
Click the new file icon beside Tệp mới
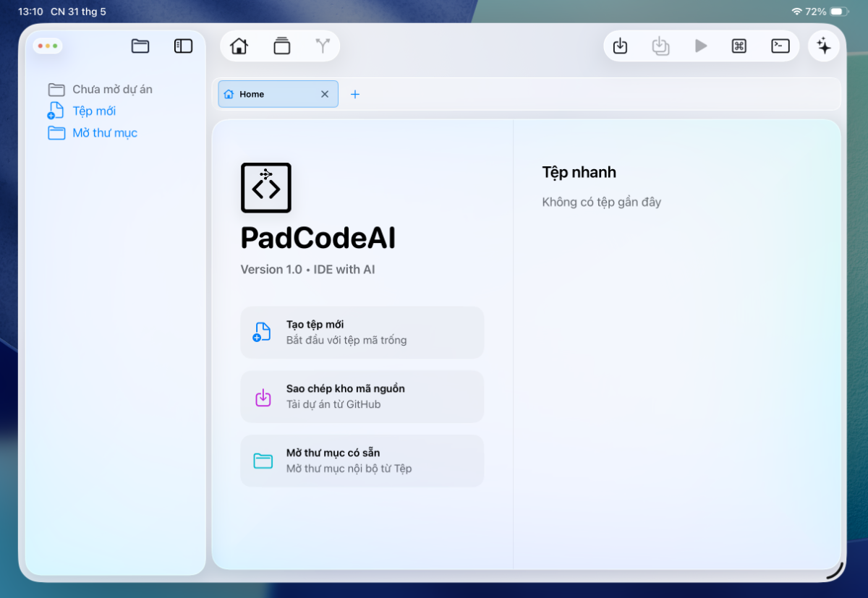[56, 111]
